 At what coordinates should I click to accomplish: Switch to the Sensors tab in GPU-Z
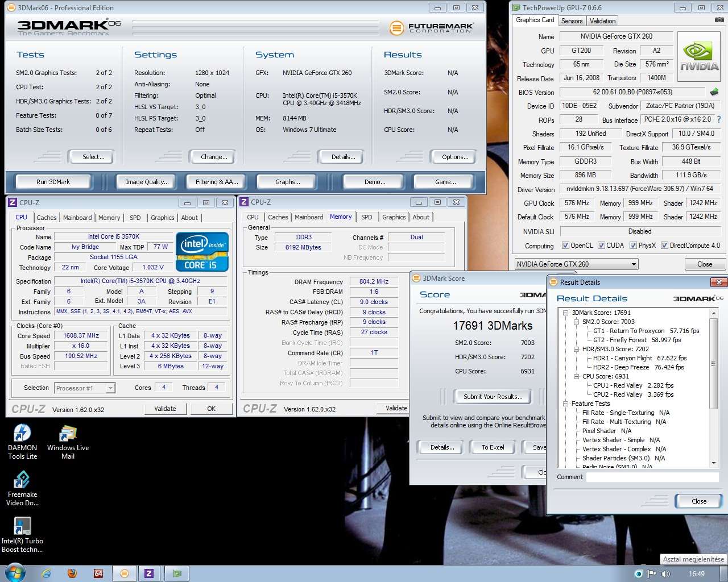pyautogui.click(x=572, y=21)
